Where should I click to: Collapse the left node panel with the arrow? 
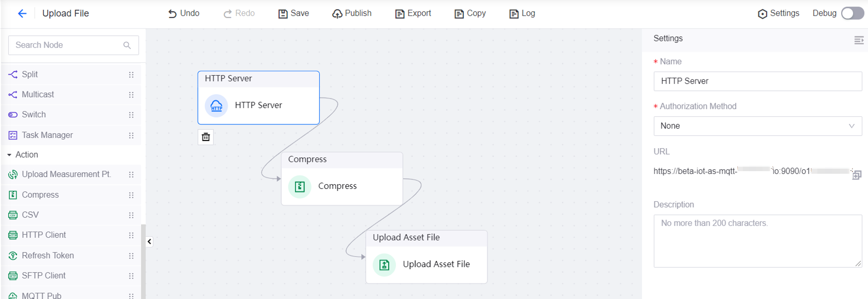coord(149,241)
